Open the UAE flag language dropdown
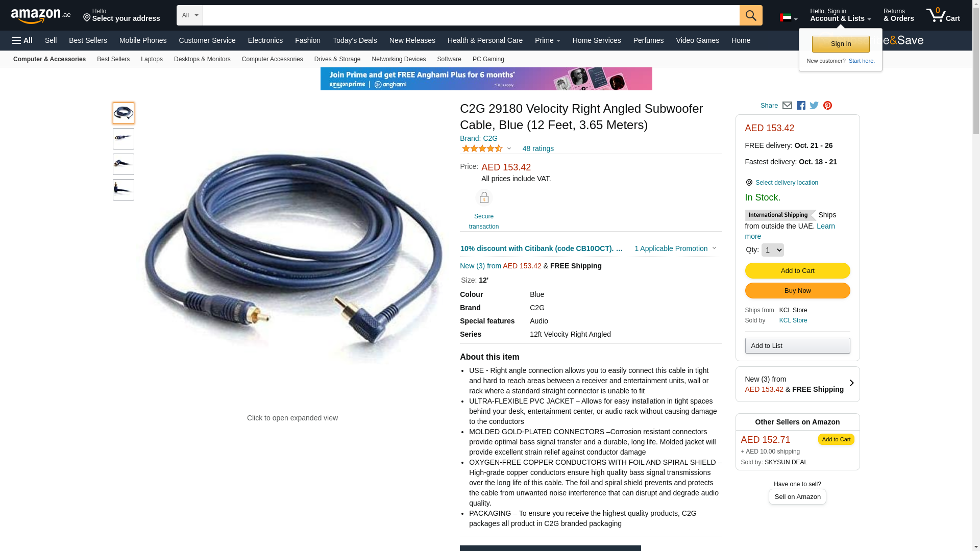 [789, 18]
